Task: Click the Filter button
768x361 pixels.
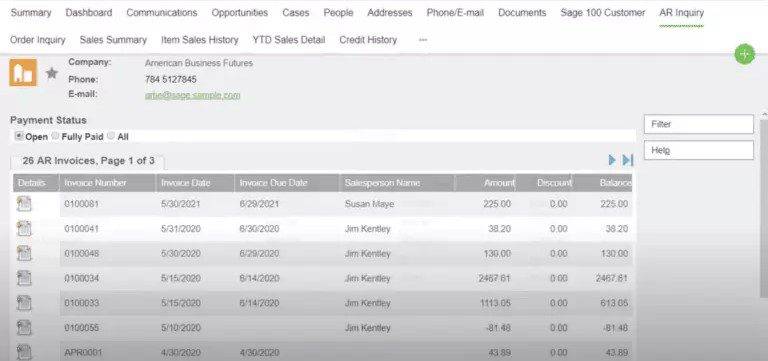Action: [698, 124]
